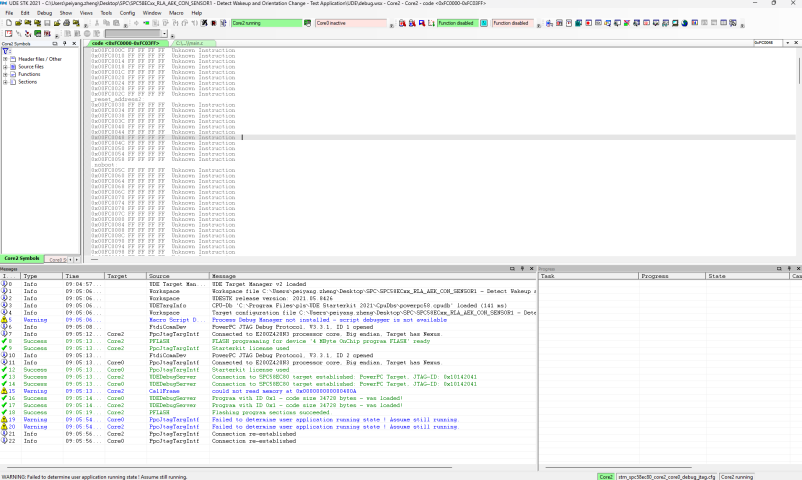Screen dimensions: 802x480
Task: Click the globe icon in views toolbar
Action: (x=685, y=23)
